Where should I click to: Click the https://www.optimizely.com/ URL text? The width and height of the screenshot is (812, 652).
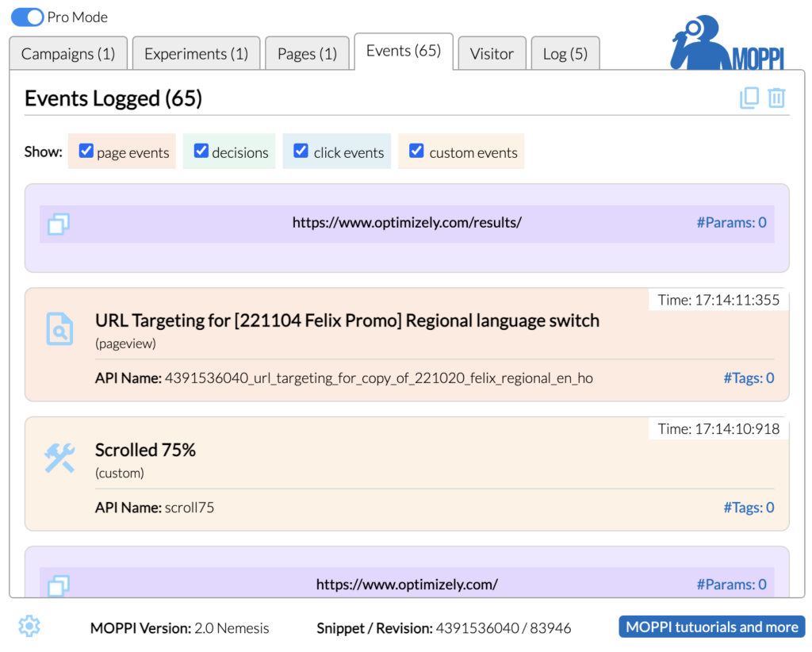click(x=407, y=585)
